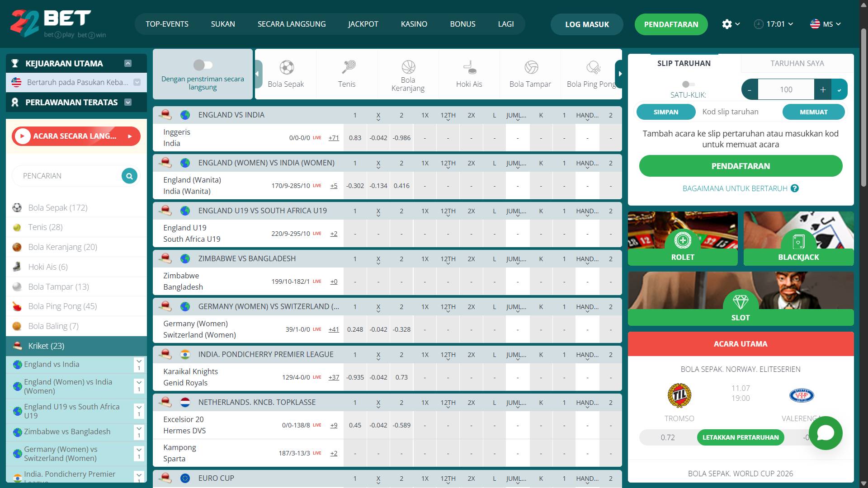The width and height of the screenshot is (868, 488).
Task: Open the BONUS menu
Action: (462, 24)
